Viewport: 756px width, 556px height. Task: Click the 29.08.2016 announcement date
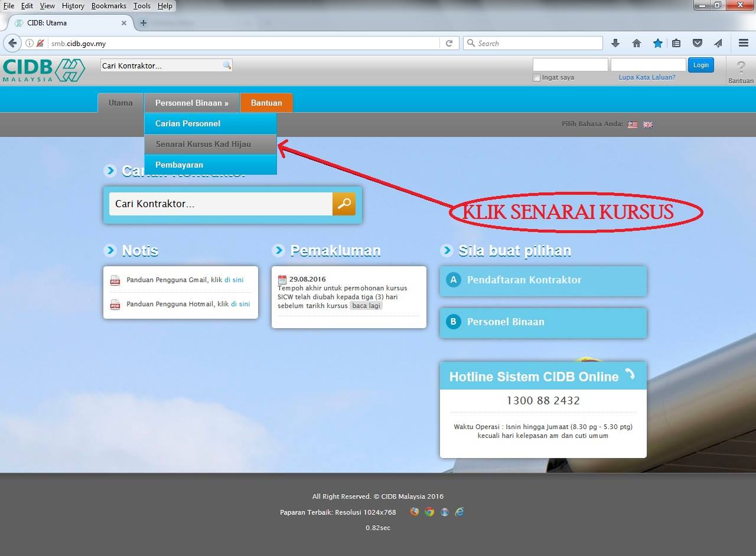point(308,279)
